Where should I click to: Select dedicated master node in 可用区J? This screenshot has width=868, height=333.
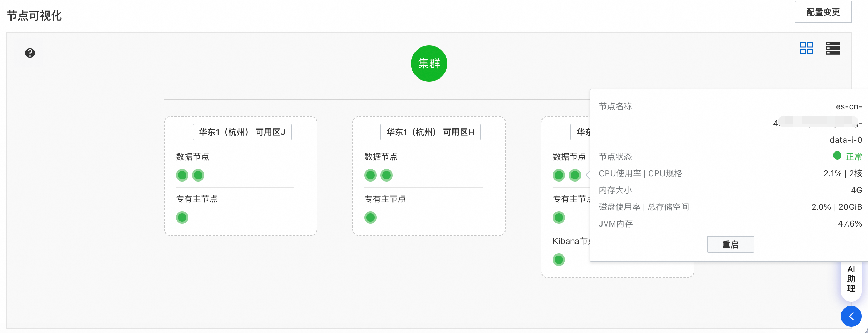(182, 217)
